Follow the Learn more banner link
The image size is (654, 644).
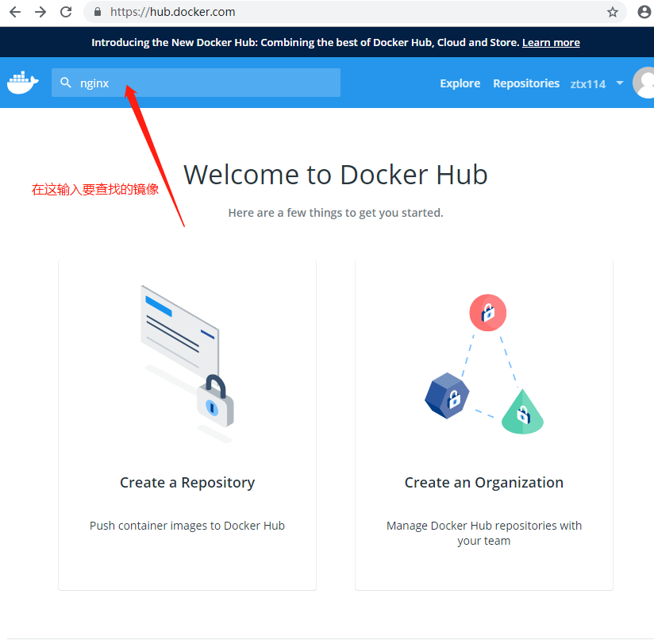pos(551,43)
